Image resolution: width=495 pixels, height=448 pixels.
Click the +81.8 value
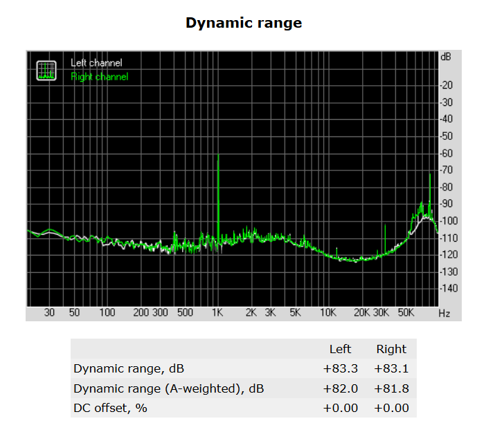[x=391, y=388]
